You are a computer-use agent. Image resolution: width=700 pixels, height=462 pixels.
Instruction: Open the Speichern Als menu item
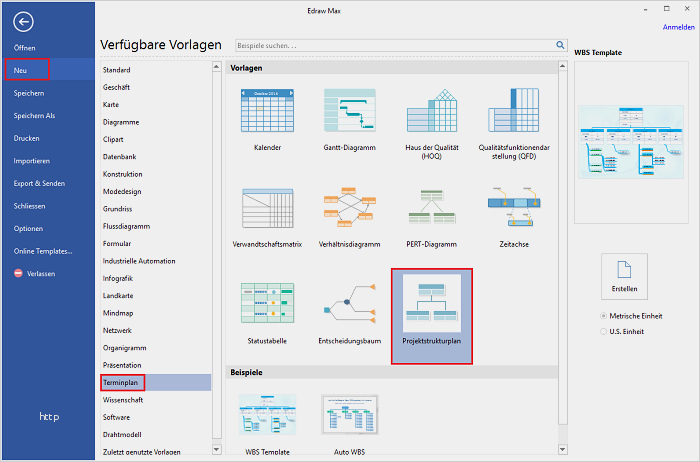click(x=35, y=116)
